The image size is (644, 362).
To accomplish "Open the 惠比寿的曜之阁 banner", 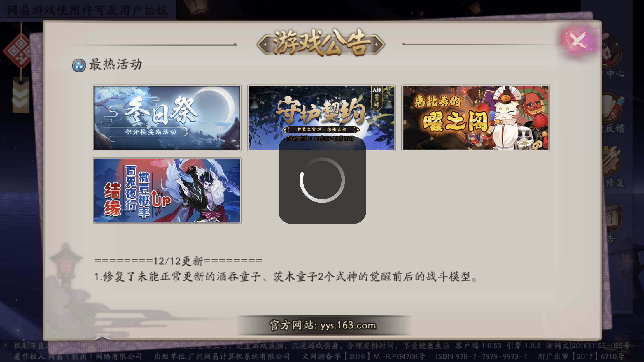I will (x=476, y=118).
